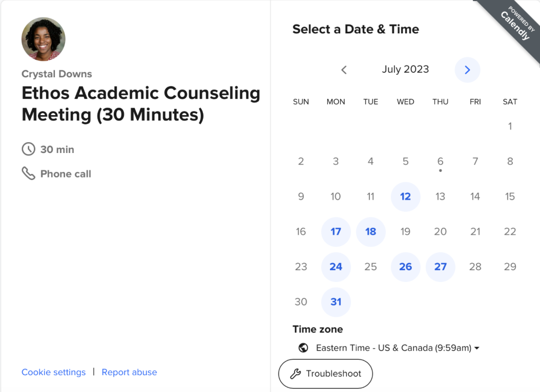Click unavailable date July 6
Image resolution: width=540 pixels, height=392 pixels.
tap(440, 162)
